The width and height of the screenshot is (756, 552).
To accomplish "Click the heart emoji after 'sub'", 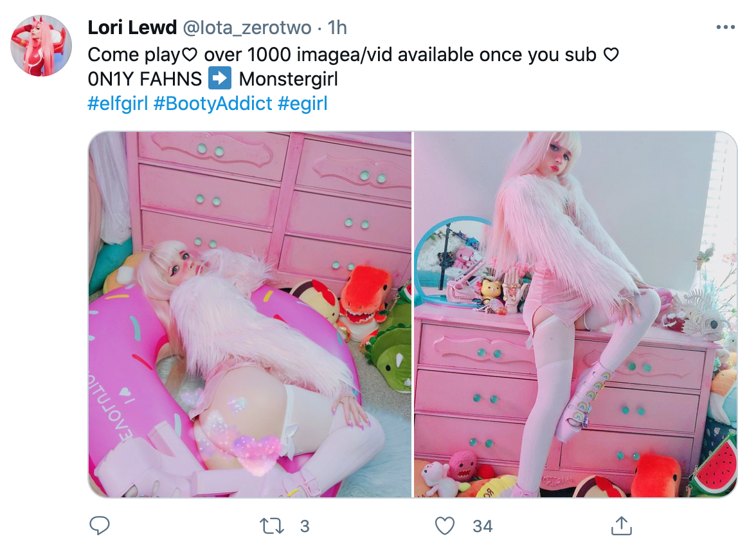I will (611, 55).
